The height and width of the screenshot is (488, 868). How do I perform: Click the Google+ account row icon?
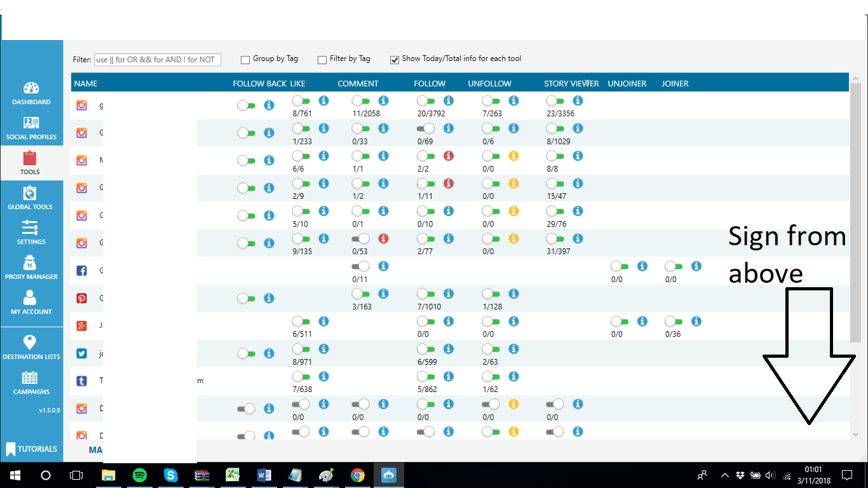tap(81, 326)
